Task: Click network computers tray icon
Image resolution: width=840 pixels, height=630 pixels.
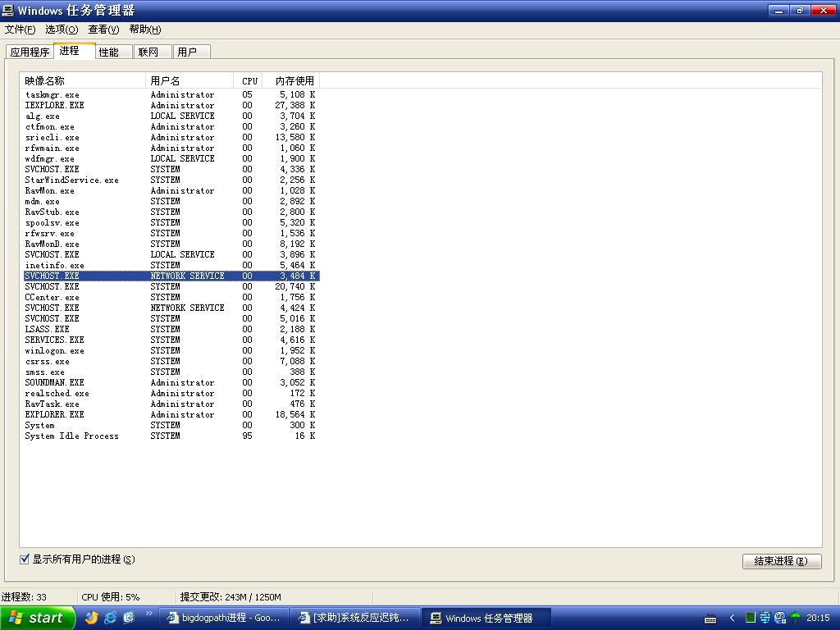Action: click(x=765, y=618)
